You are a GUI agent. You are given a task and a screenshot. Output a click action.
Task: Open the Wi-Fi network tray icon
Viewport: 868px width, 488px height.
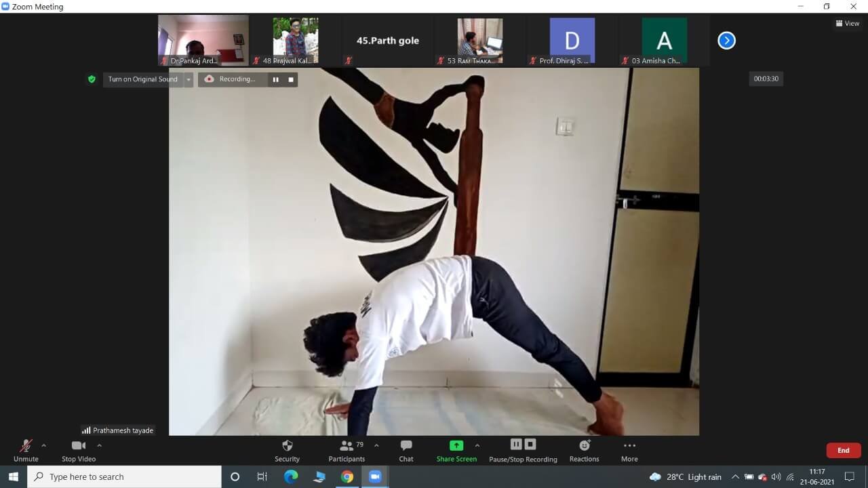tap(790, 476)
